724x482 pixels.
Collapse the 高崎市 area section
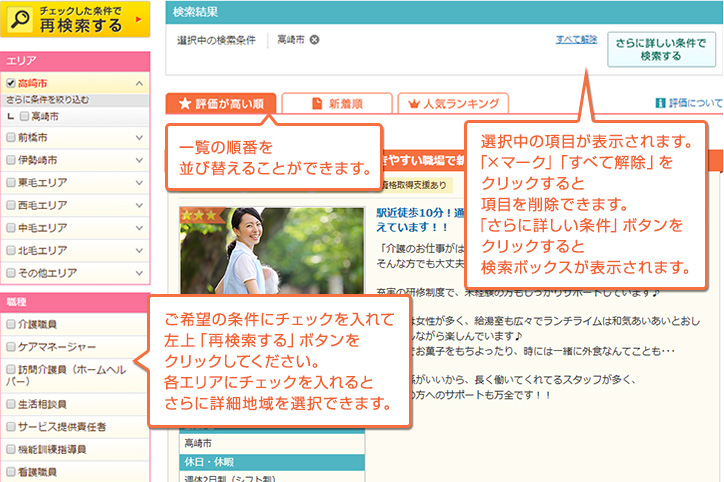click(x=139, y=84)
